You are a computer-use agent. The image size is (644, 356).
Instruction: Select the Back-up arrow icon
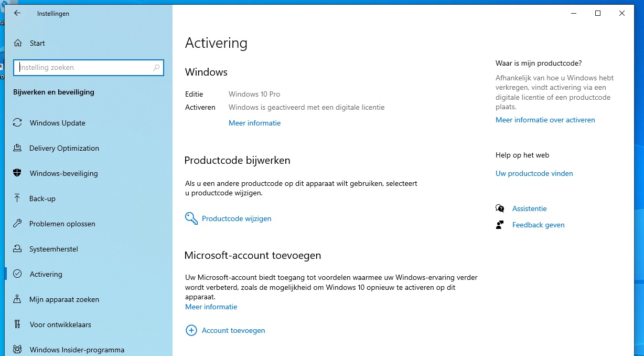point(17,198)
